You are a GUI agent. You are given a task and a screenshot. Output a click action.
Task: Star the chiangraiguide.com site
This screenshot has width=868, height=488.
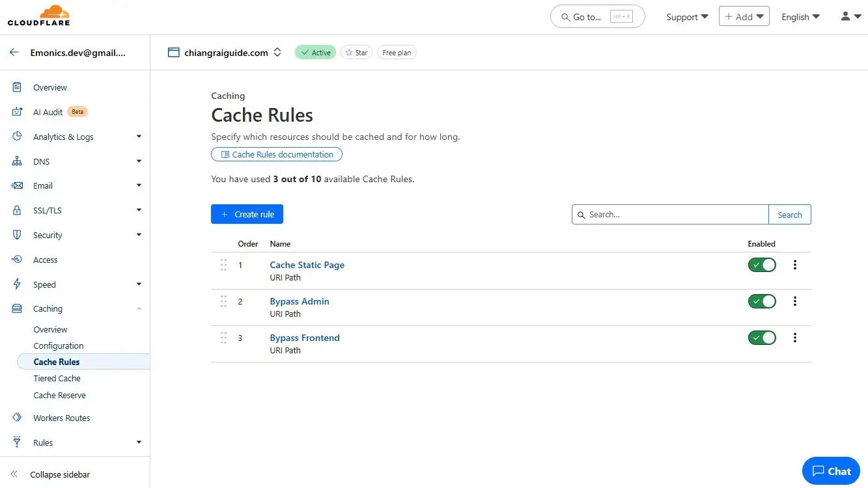click(356, 53)
